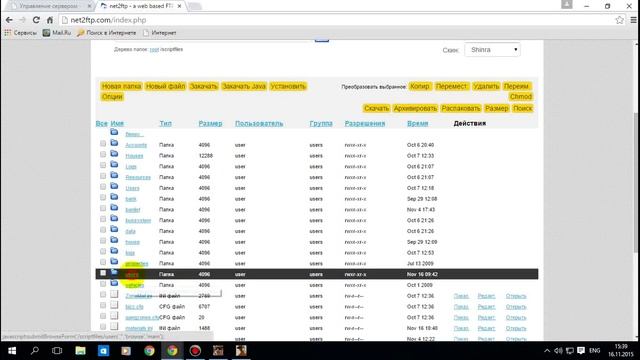The height and width of the screenshot is (360, 640).
Task: Click folder icon in the Sep 29 12:09 row
Action: coord(114,240)
